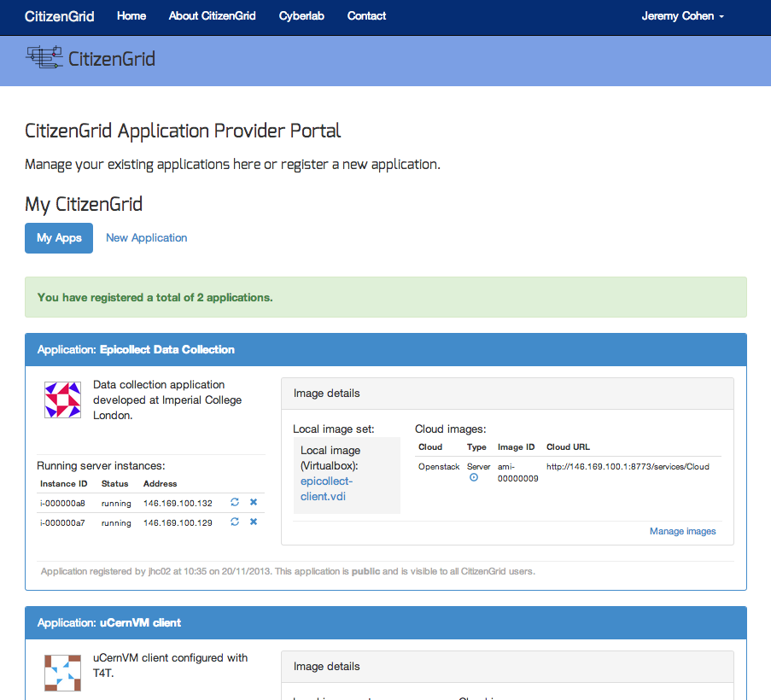
Task: Click the 'My CitizenGrid' heading
Action: pyautogui.click(x=84, y=204)
